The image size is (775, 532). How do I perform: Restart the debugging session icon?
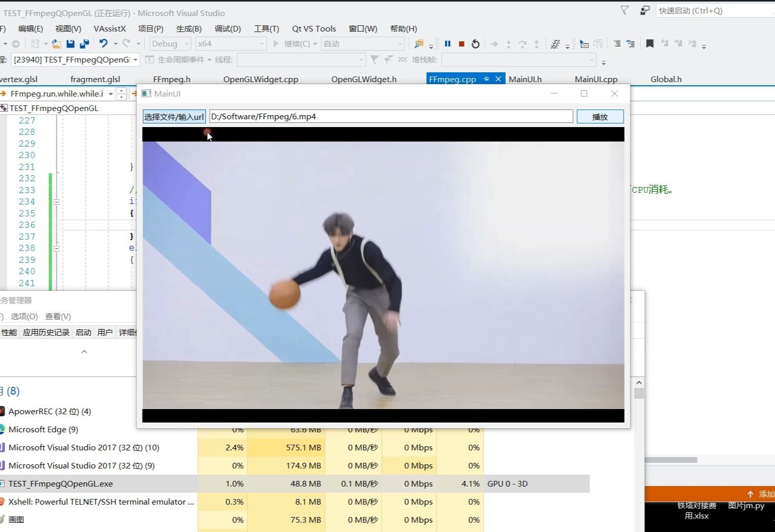pos(475,44)
